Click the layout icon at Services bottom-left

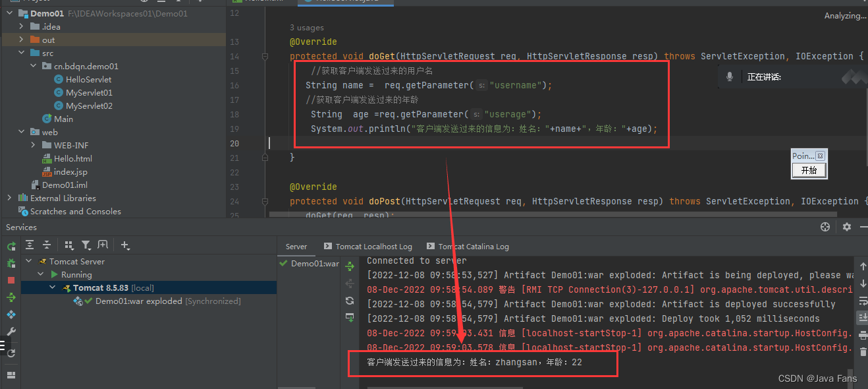point(11,374)
